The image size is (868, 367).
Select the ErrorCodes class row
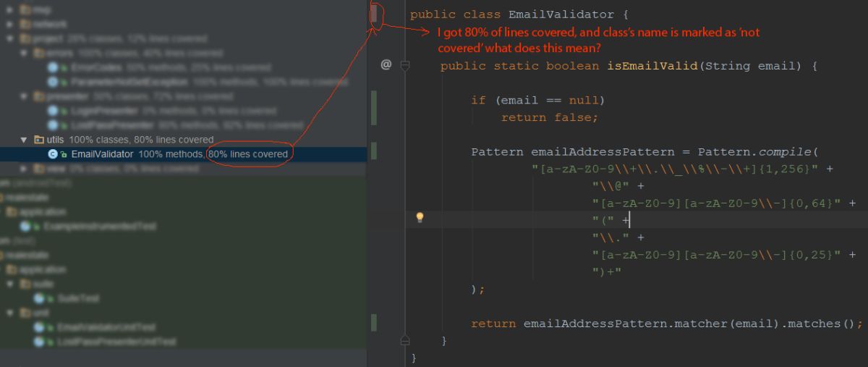183,67
